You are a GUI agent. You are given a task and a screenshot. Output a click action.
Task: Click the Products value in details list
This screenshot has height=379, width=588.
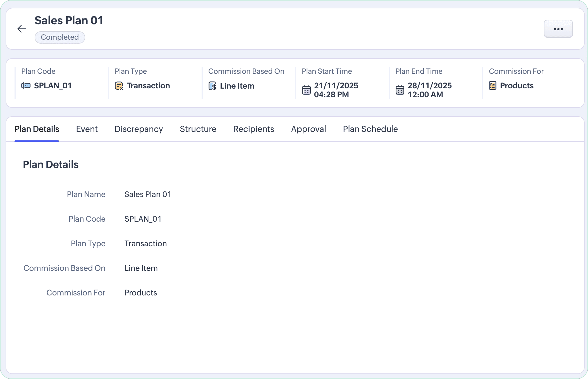click(141, 293)
